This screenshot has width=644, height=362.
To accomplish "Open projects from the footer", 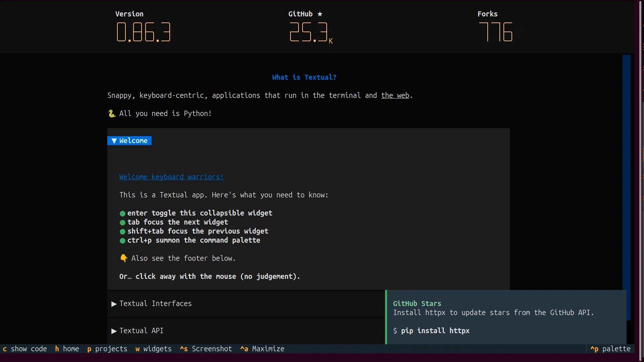I will point(107,349).
